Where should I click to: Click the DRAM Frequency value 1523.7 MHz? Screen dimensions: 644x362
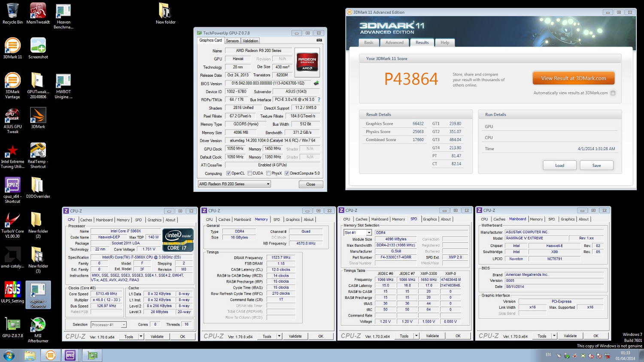281,258
